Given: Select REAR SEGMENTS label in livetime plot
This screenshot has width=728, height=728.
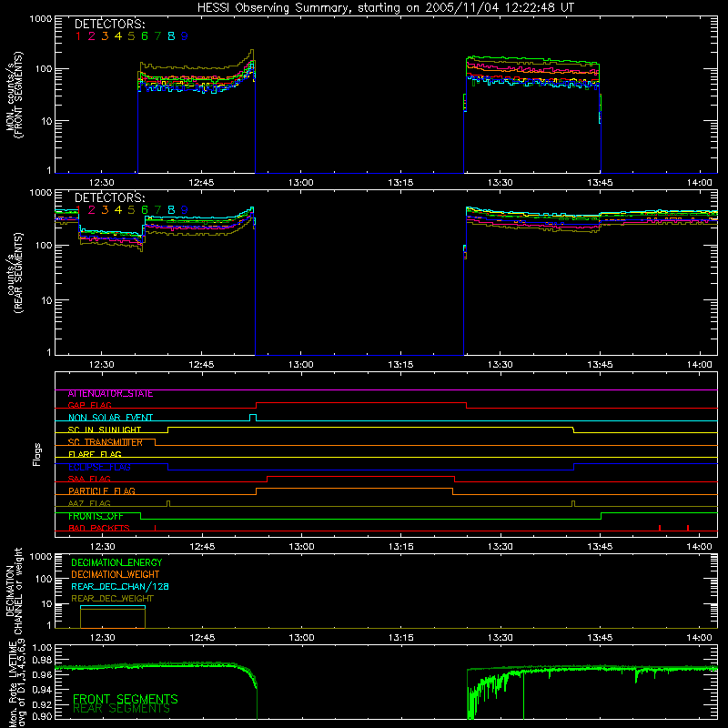Looking at the screenshot, I should click(122, 709).
